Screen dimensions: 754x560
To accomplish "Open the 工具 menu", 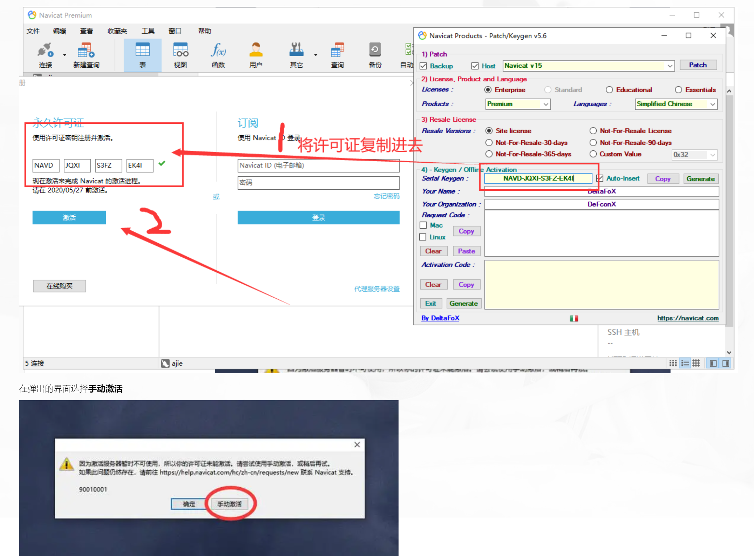I will pos(148,31).
